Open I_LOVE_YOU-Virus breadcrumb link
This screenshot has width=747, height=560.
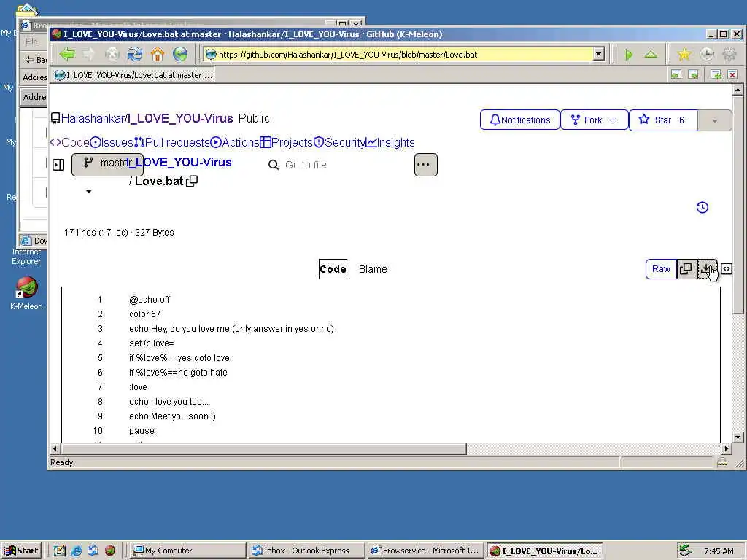pyautogui.click(x=180, y=163)
